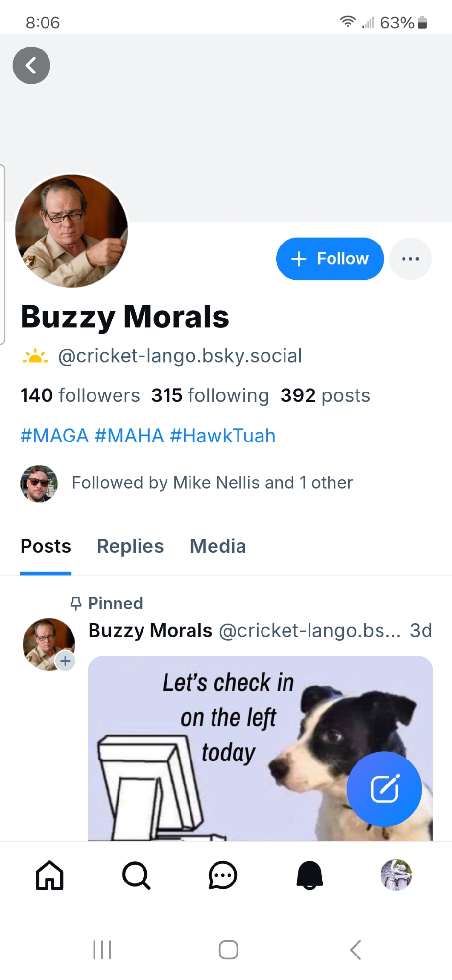
Task: Open the Search magnifier icon
Action: [136, 875]
